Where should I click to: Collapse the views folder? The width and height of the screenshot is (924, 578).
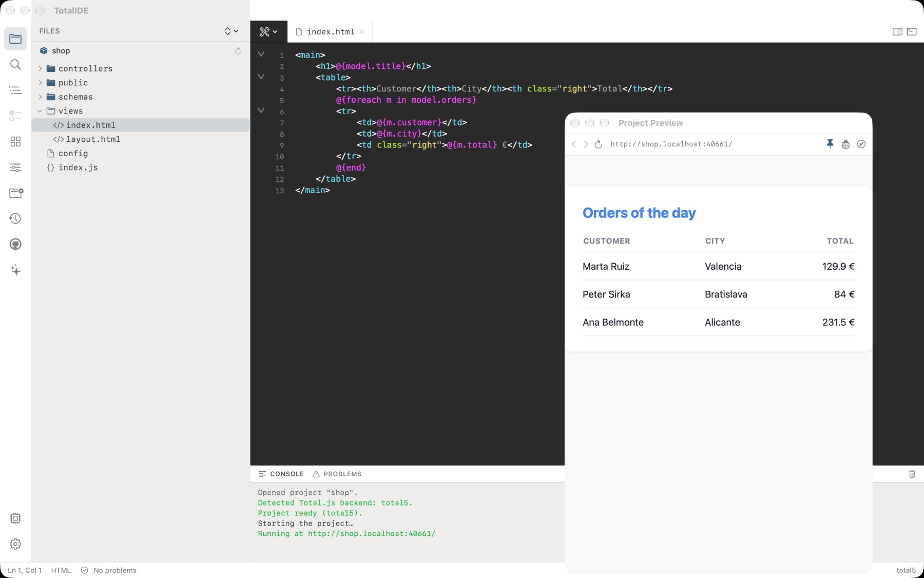(x=40, y=111)
